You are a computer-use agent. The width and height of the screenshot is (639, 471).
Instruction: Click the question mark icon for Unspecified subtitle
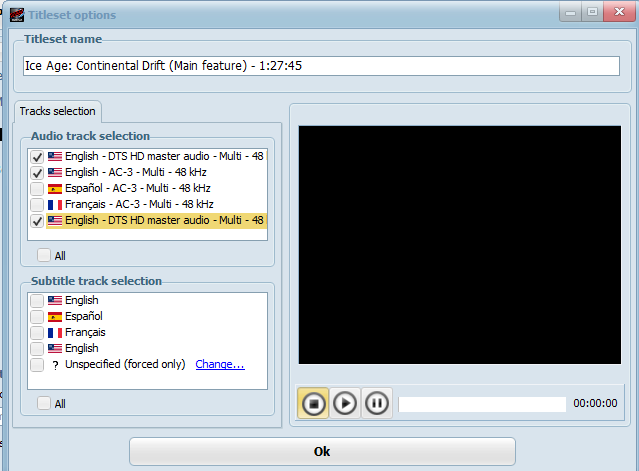(55, 365)
